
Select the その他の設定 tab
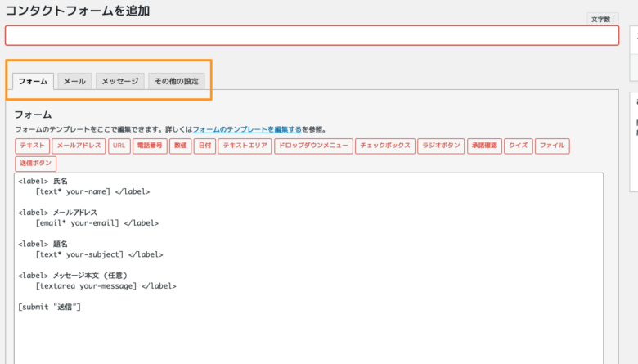177,81
